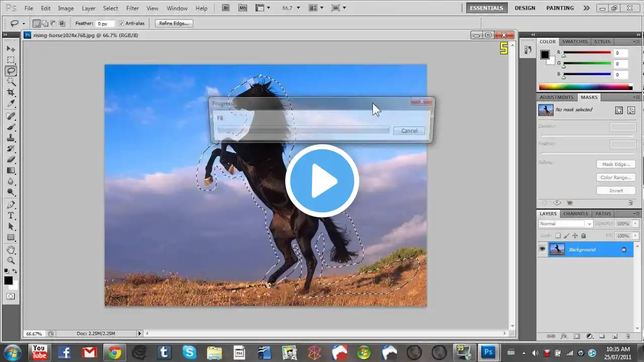Select the Crop tool
The height and width of the screenshot is (362, 644).
tap(11, 93)
